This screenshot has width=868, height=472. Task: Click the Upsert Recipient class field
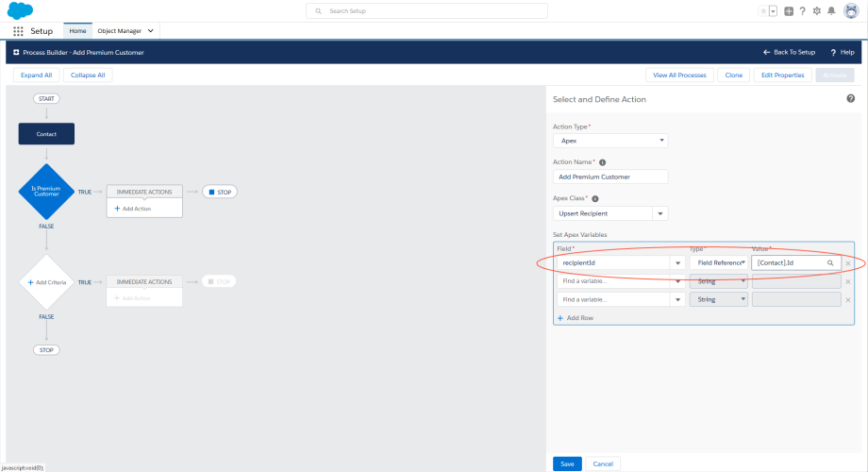point(603,213)
